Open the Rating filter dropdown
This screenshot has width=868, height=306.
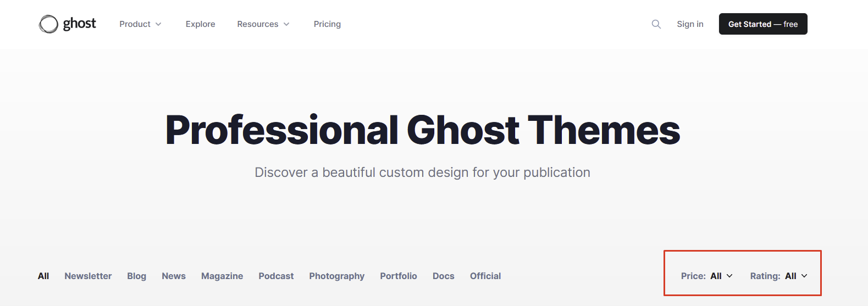click(778, 276)
